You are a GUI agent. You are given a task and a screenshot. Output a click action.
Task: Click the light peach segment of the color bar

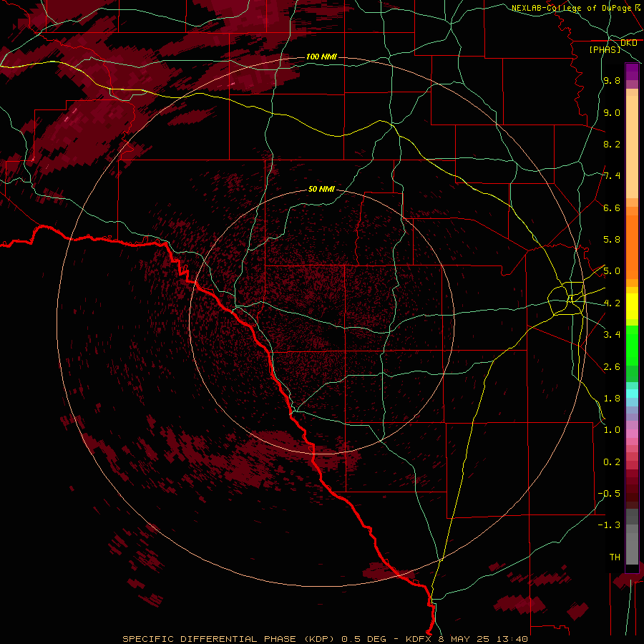tap(632, 147)
